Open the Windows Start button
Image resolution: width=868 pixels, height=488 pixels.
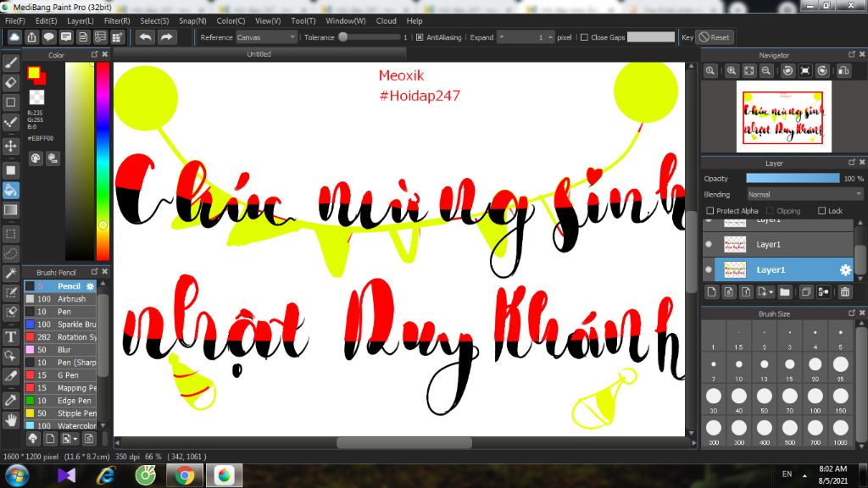[17, 475]
